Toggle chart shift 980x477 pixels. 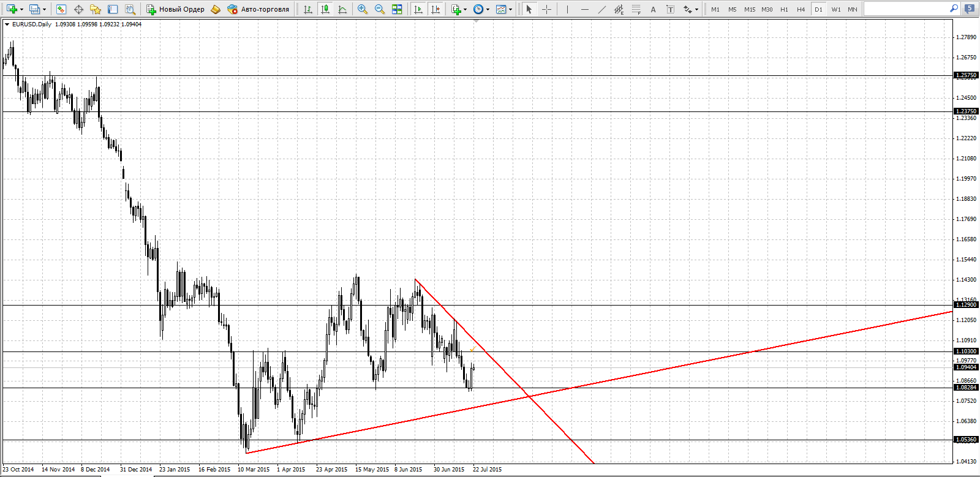[435, 9]
